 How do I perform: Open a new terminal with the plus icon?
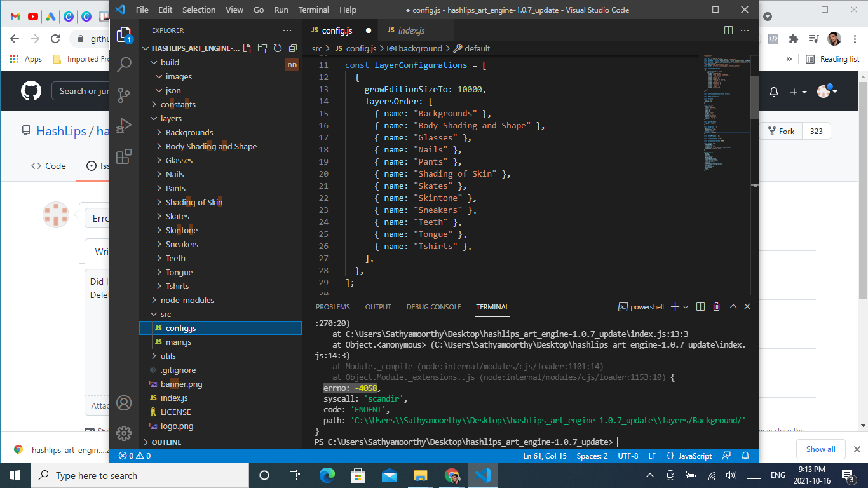point(675,306)
